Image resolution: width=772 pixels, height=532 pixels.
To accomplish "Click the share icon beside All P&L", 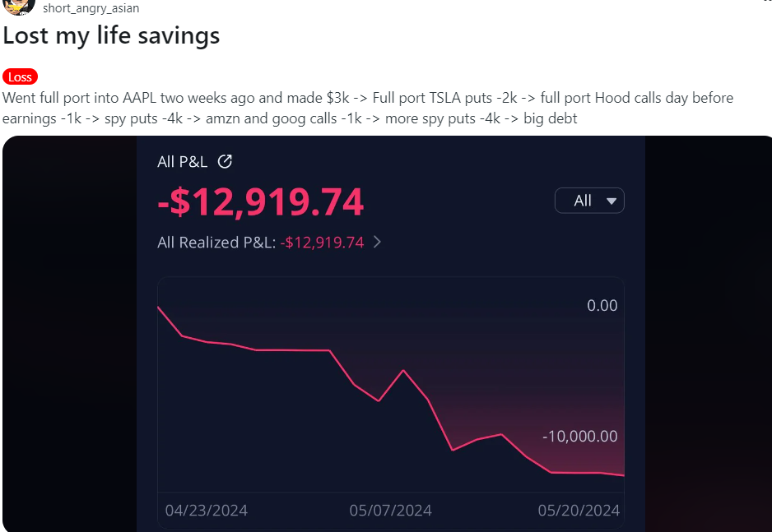I will coord(225,161).
